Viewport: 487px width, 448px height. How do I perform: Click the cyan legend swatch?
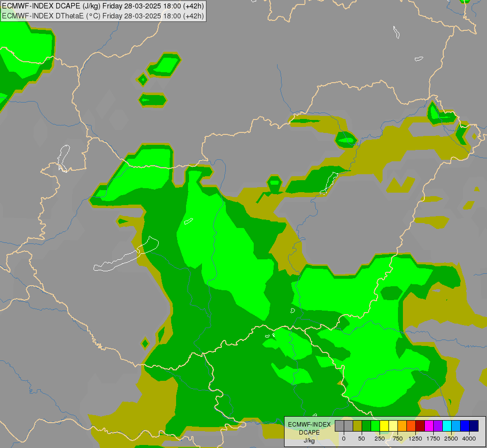click(x=447, y=426)
